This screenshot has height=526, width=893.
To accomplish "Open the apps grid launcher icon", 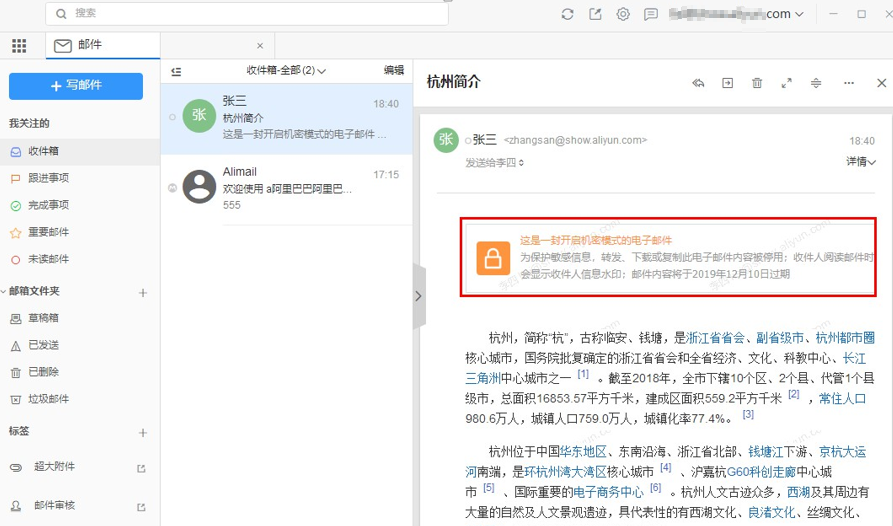I will (19, 46).
